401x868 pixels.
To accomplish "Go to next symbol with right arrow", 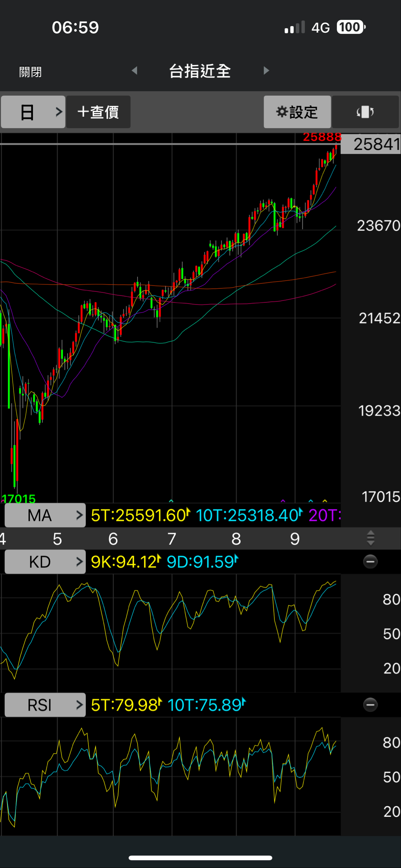I will point(267,71).
